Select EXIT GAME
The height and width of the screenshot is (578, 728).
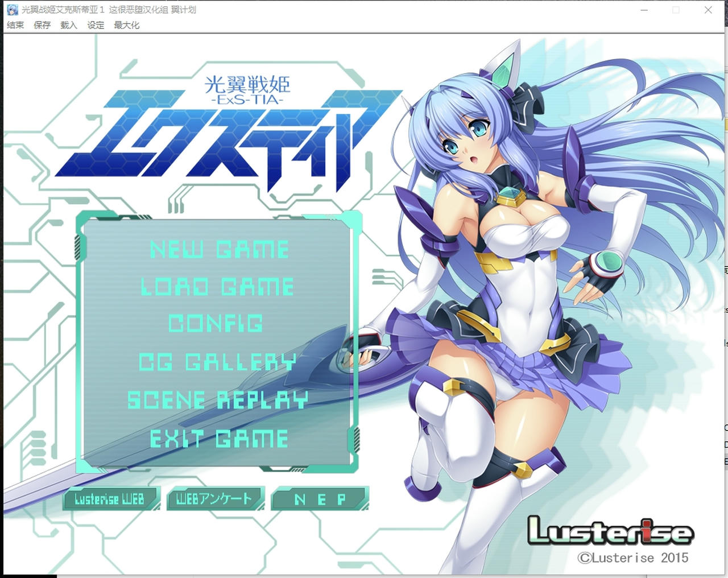coord(218,438)
